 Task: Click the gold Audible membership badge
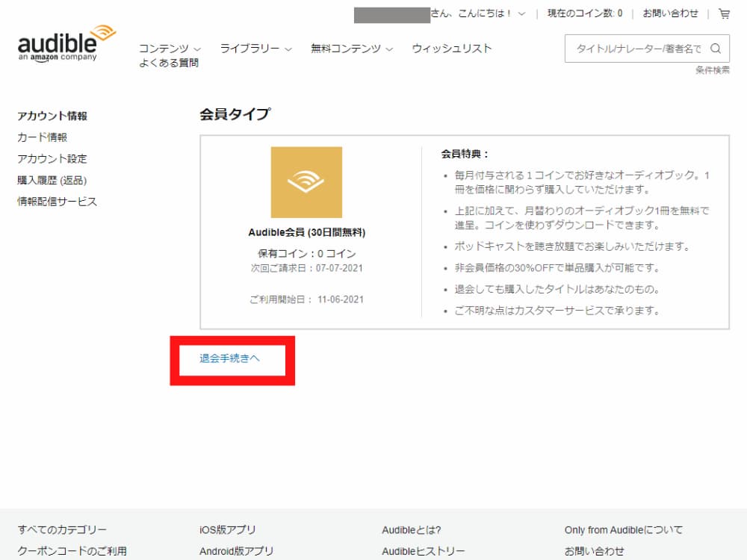pyautogui.click(x=306, y=182)
